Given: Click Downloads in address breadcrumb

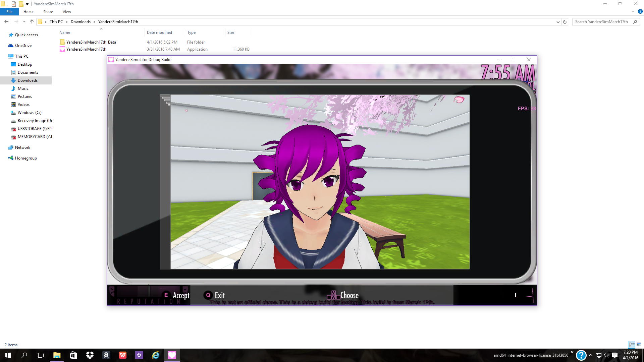Looking at the screenshot, I should (x=80, y=22).
